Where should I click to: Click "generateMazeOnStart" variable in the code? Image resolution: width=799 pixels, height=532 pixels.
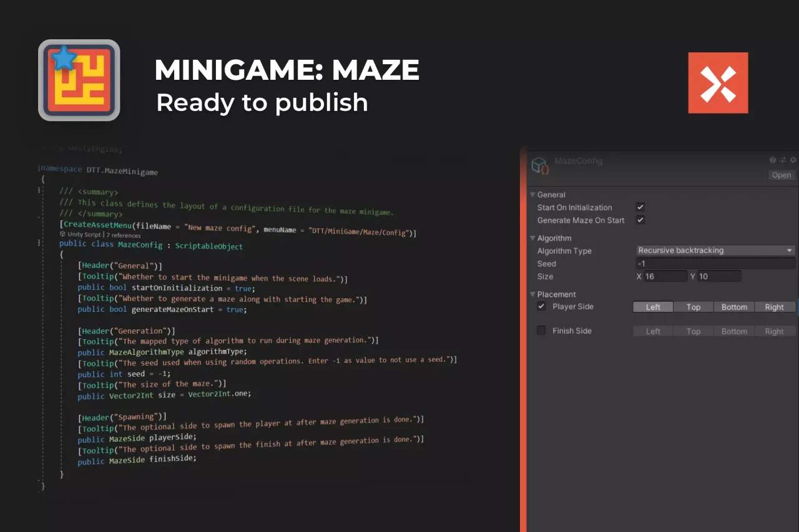pyautogui.click(x=172, y=309)
